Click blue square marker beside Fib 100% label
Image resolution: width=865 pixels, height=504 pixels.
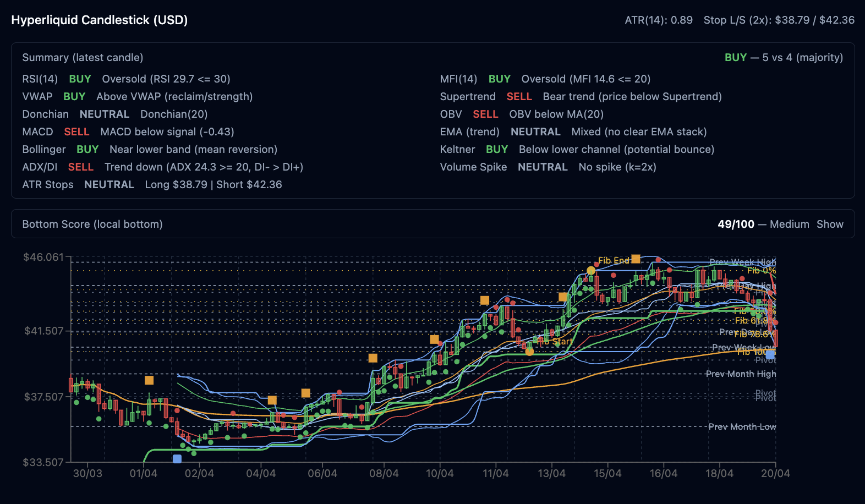click(770, 355)
